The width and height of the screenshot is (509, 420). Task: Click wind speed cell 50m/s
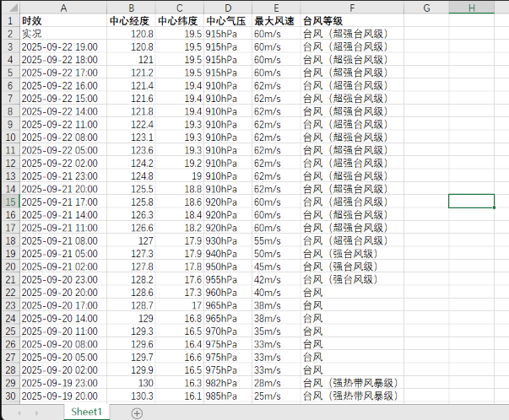[276, 254]
